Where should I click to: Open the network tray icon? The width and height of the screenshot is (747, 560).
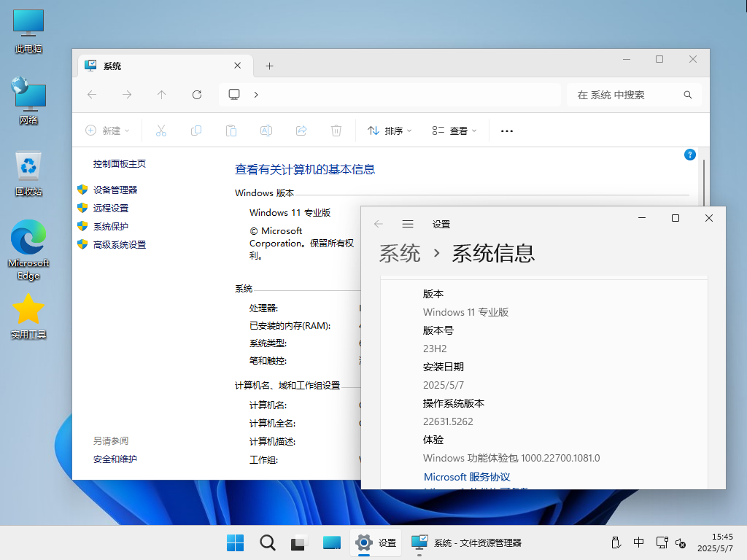pos(661,542)
